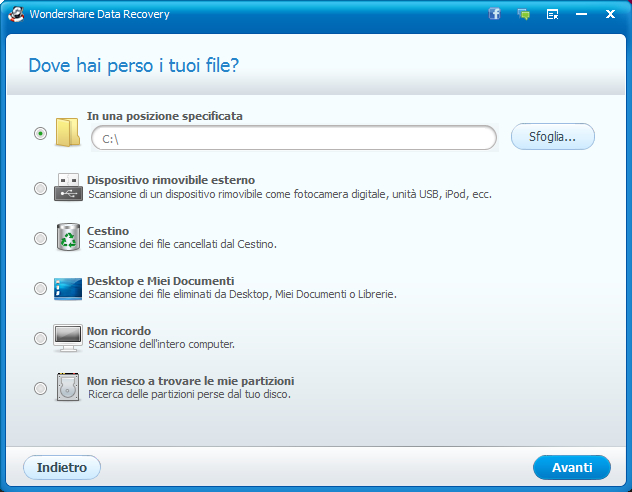Open the green feedback chat icon
632x492 pixels.
[524, 15]
